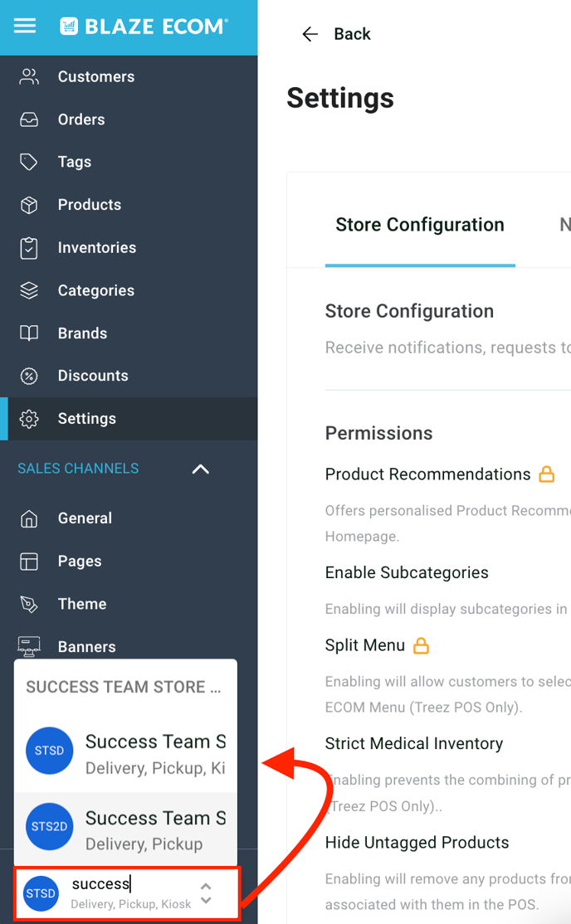Open the Settings menu item

coord(86,419)
